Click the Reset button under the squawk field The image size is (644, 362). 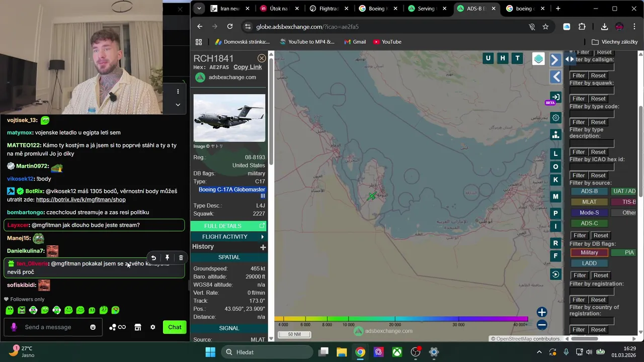tap(598, 99)
